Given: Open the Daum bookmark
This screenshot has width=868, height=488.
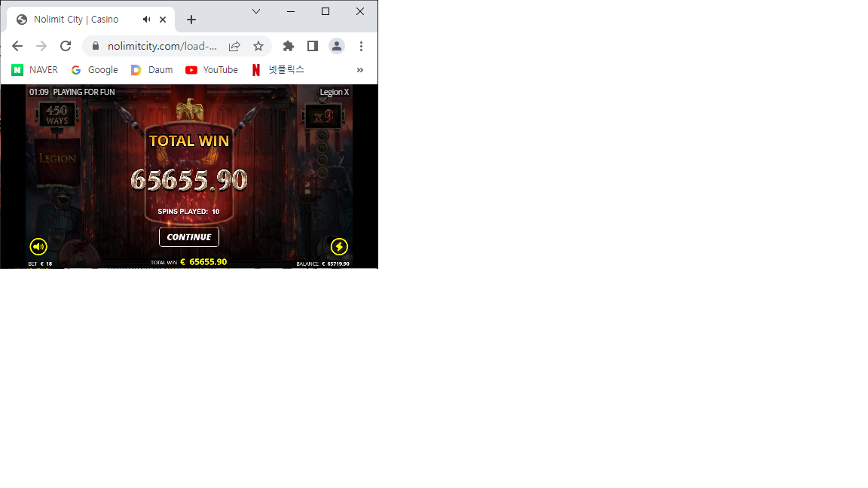Looking at the screenshot, I should click(x=151, y=70).
